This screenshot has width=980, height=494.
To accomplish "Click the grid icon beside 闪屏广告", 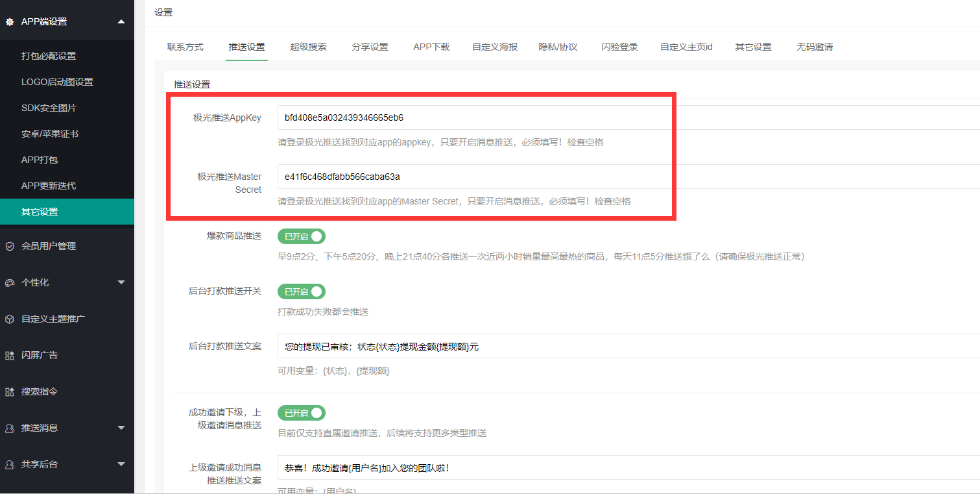I will point(9,355).
